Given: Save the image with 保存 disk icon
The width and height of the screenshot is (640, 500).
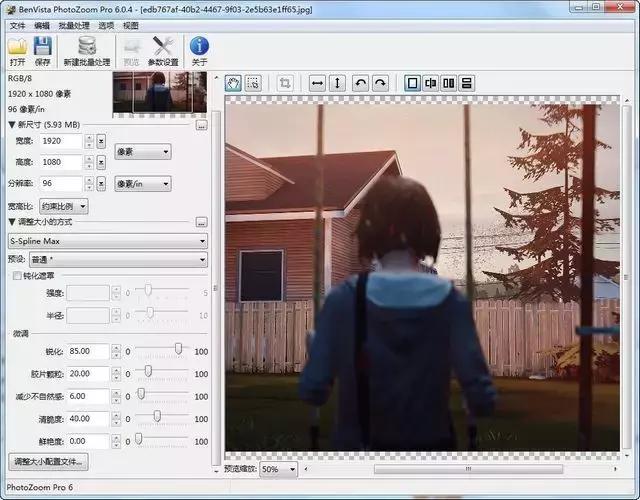Looking at the screenshot, I should coord(42,51).
